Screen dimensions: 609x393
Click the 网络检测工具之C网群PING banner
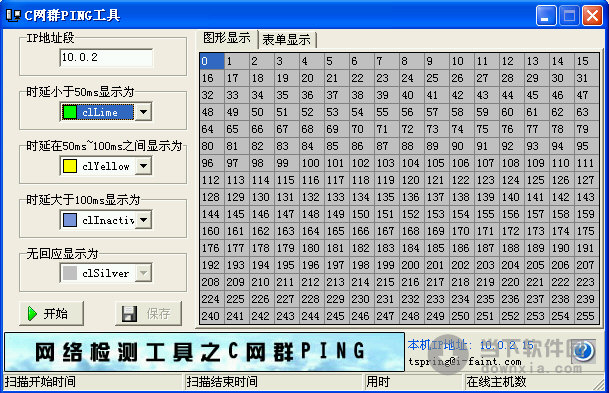coord(204,352)
